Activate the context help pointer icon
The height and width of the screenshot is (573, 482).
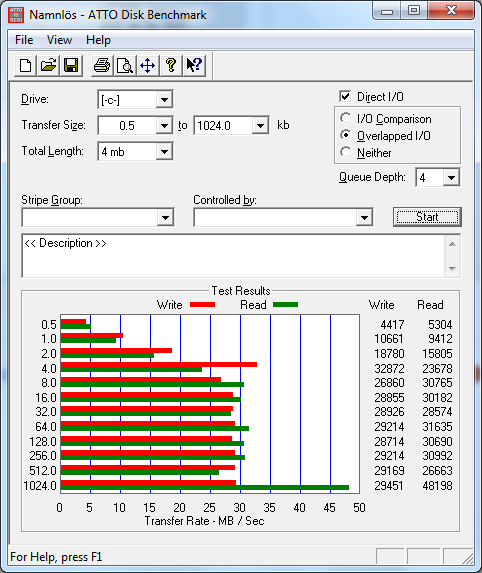[194, 66]
